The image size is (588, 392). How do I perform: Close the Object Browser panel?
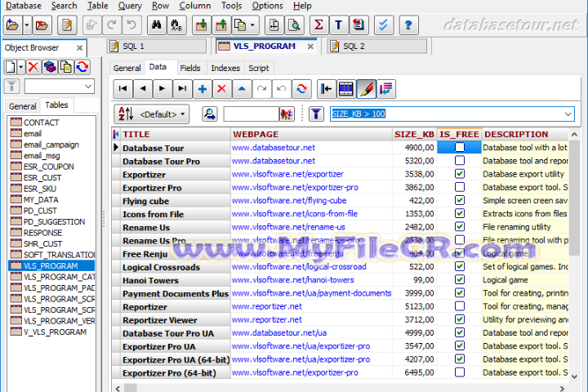tap(79, 48)
